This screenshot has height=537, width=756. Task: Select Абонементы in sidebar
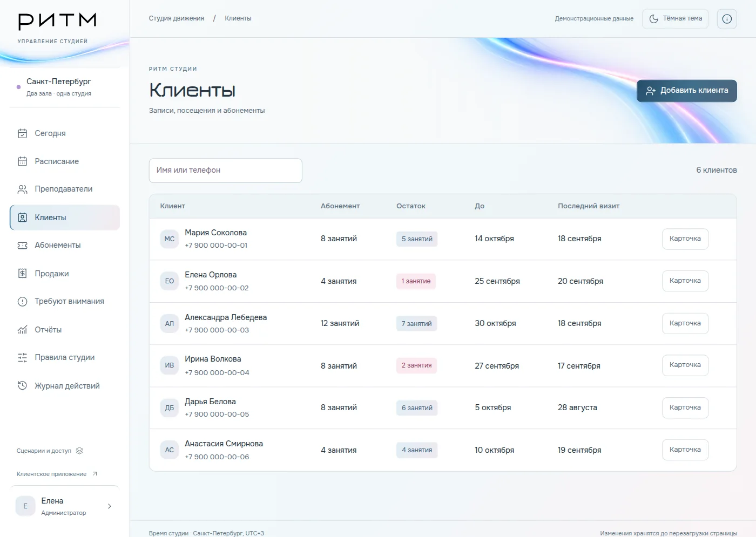64,246
